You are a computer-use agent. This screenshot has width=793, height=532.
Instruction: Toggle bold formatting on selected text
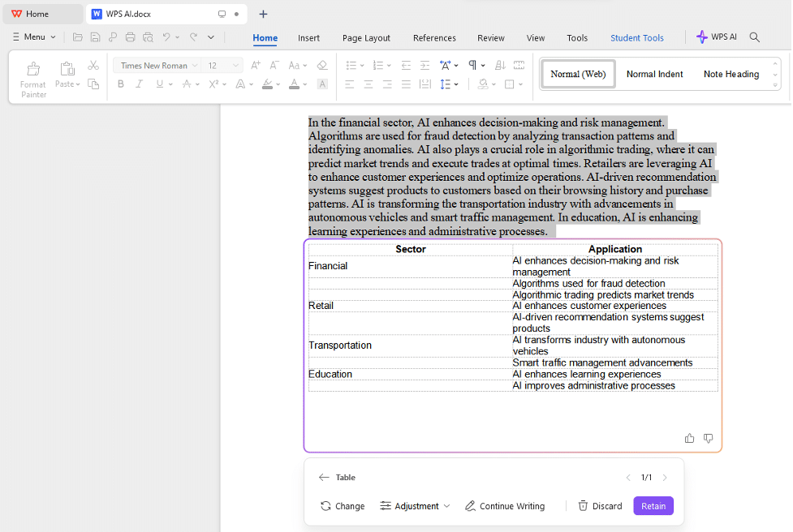[120, 84]
